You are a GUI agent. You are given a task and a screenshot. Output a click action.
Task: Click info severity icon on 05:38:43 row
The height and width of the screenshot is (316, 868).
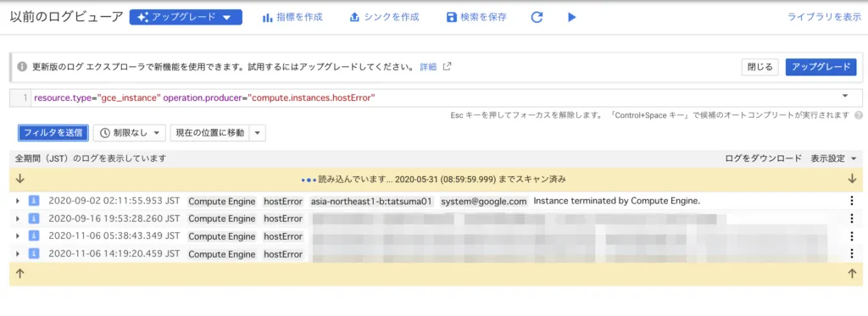tap(34, 236)
